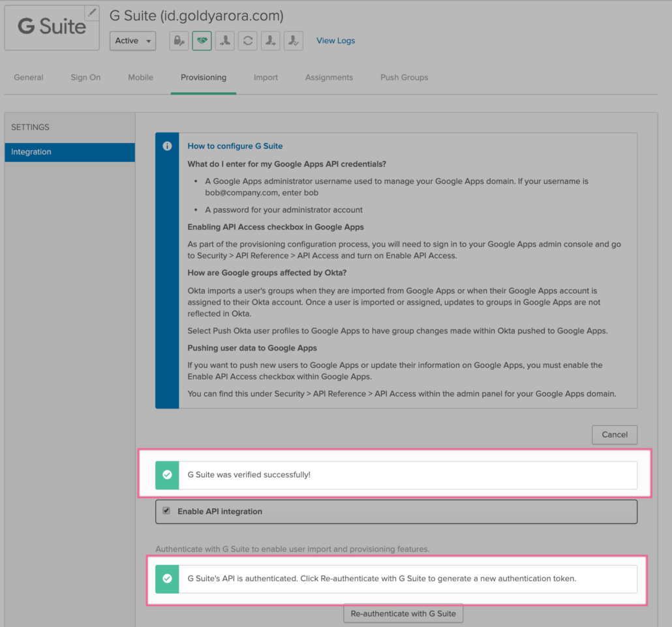Image resolution: width=672 pixels, height=627 pixels.
Task: Click the circular sync arrows icon
Action: 248,40
